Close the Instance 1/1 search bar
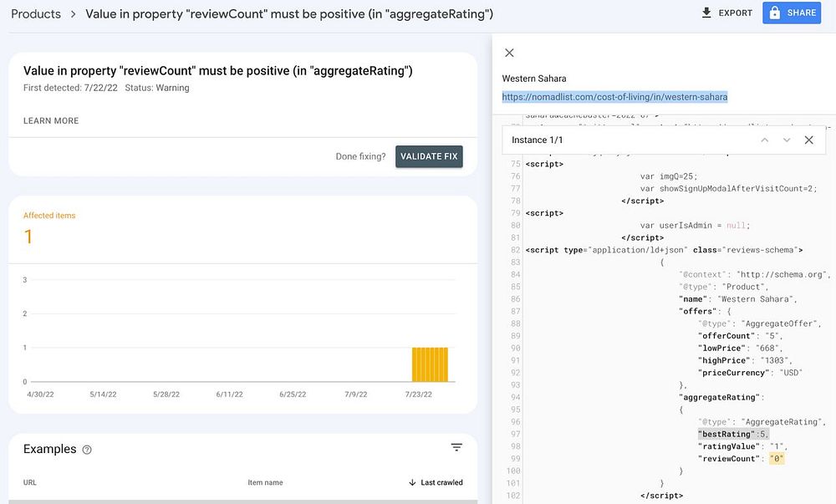 click(808, 140)
